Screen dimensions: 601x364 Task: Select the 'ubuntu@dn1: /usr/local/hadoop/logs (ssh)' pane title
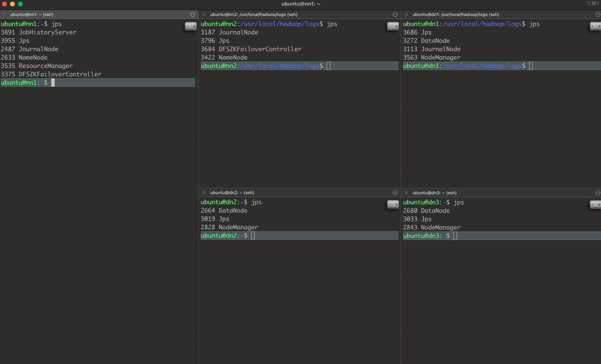(456, 14)
